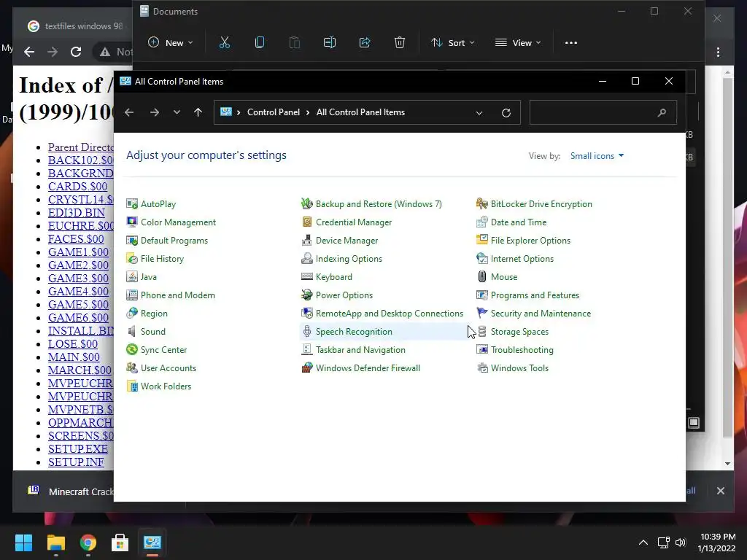Open BitLocker Drive Encryption

534,204
